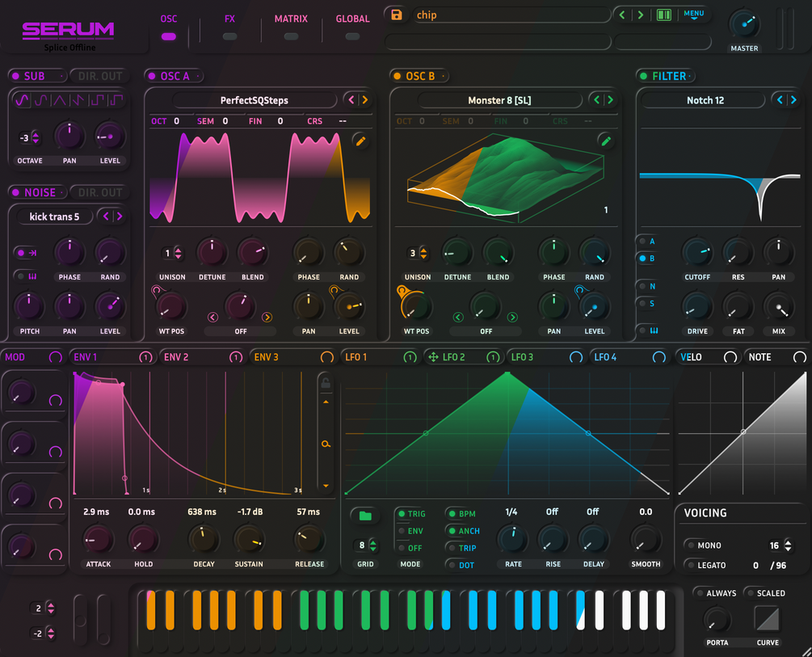Select the sine sub oscillator waveform
812x657 pixels.
tap(22, 100)
